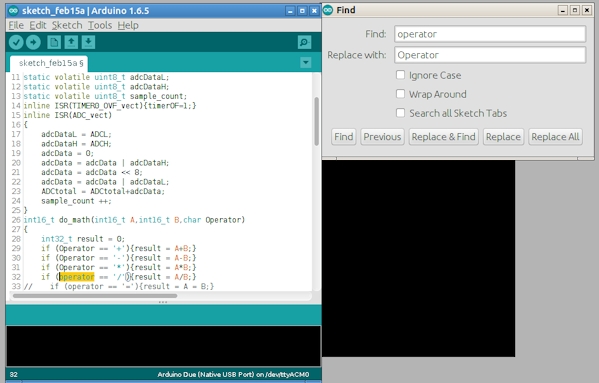This screenshot has width=599, height=383.
Task: Open the Help menu
Action: coord(128,25)
